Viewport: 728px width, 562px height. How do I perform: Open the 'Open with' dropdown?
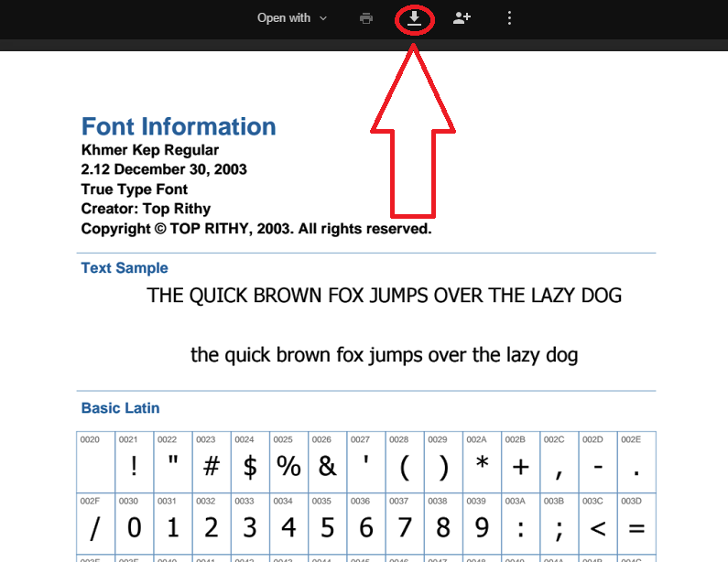(x=292, y=18)
